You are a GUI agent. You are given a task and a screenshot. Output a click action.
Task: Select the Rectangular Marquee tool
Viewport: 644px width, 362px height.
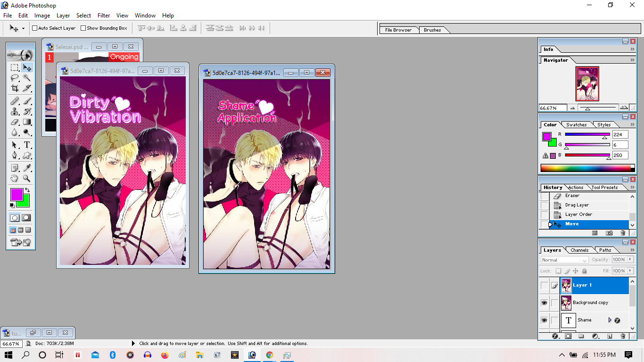[x=15, y=68]
